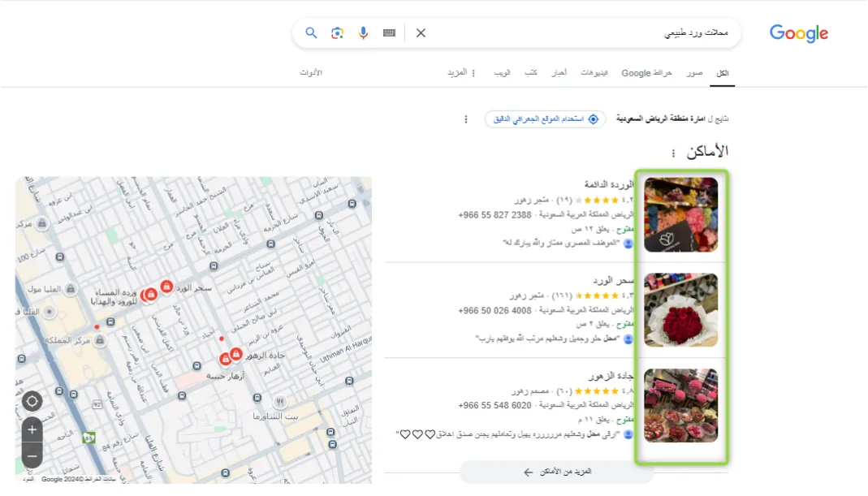Click the المزيد من الأماكن button
Viewport: 868px width, 496px height.
tap(557, 472)
